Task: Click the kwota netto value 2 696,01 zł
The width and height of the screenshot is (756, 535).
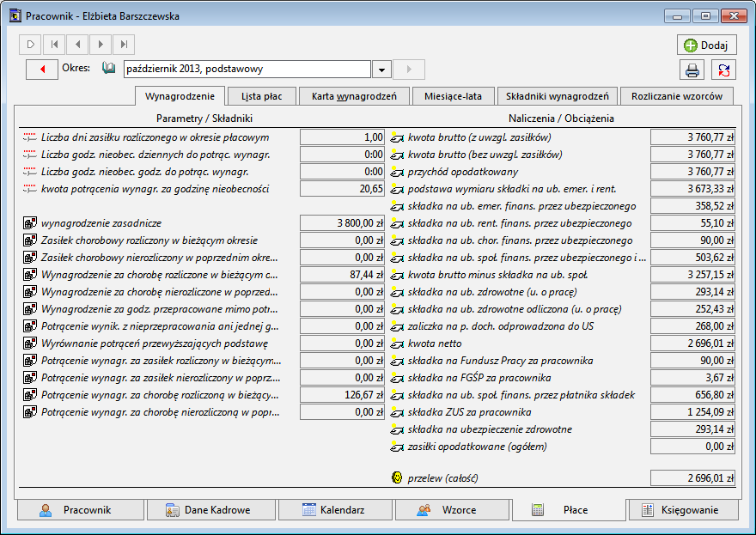Action: [x=692, y=343]
